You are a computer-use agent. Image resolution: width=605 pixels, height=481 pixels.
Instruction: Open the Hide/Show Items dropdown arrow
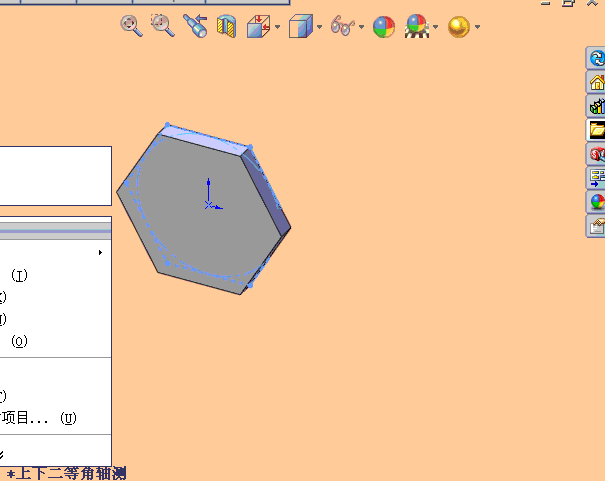point(362,27)
